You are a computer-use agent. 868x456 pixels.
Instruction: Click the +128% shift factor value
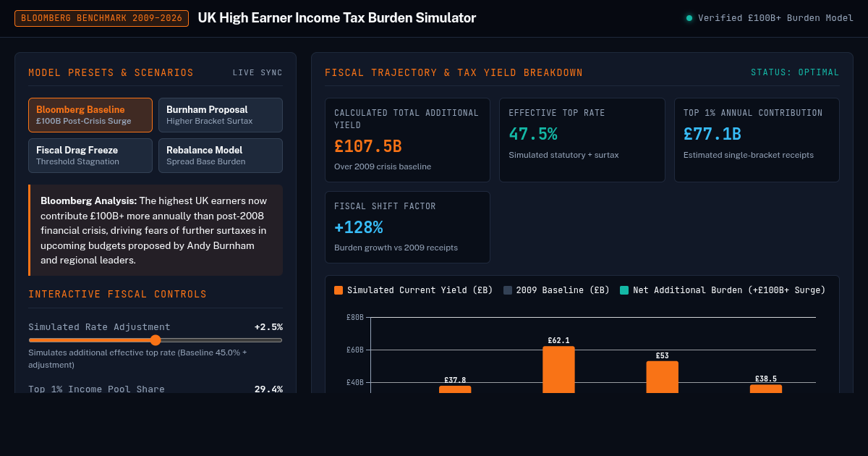pos(359,228)
